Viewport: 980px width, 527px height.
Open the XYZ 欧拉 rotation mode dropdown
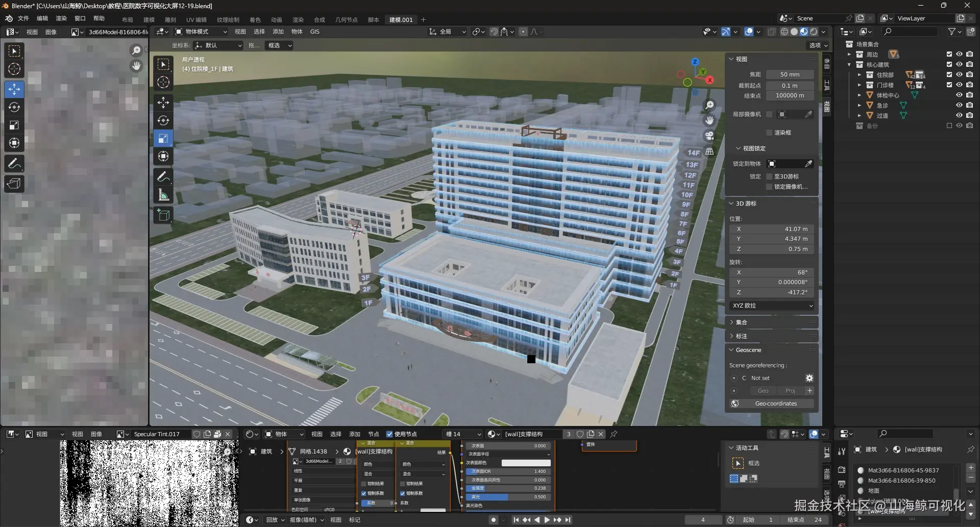pyautogui.click(x=772, y=306)
